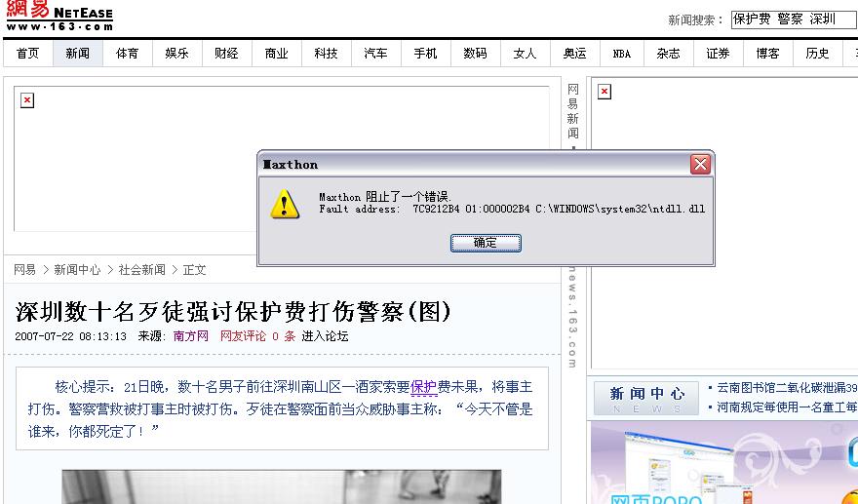Click the vertical 网易新闻 side label
Viewport: 858px width, 504px height.
572,112
